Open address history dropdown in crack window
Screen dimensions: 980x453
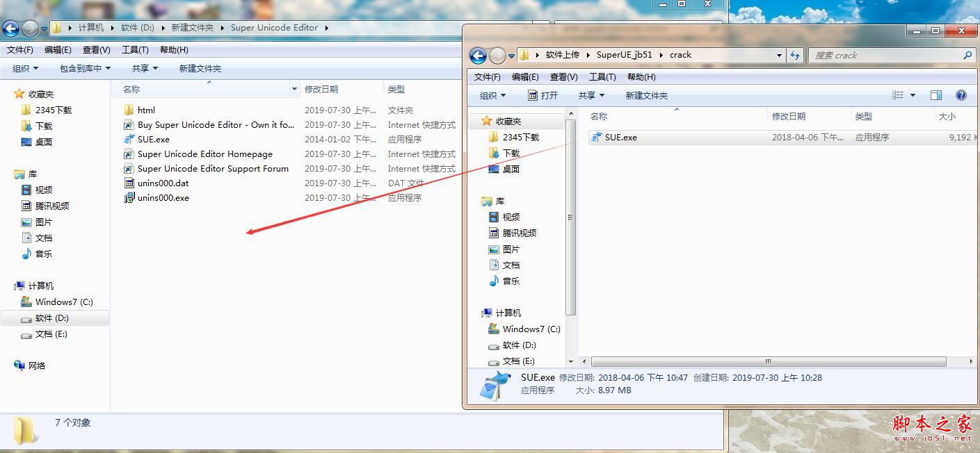click(780, 55)
